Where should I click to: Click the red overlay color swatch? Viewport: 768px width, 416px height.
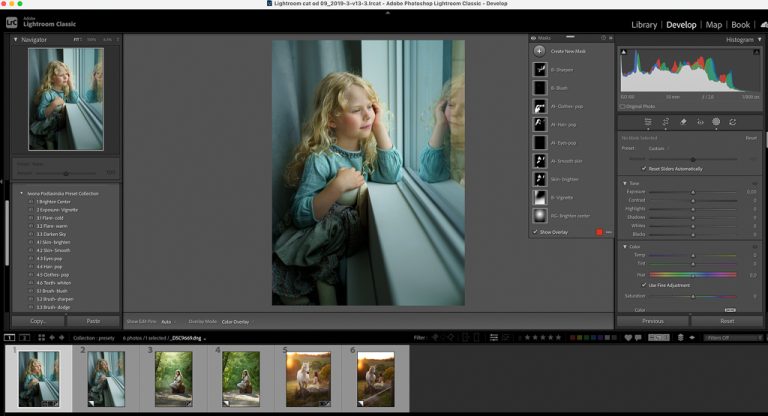tap(598, 232)
